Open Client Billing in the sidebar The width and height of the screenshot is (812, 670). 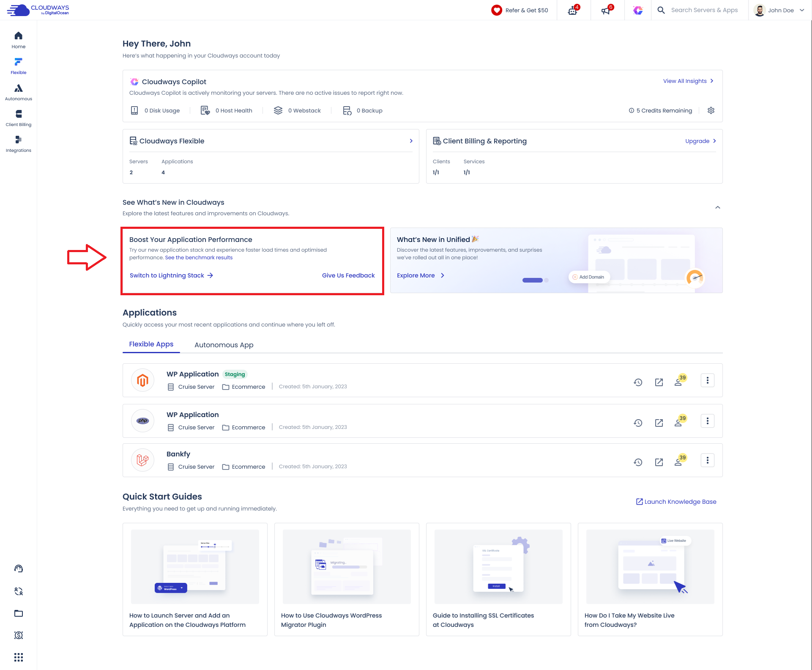click(19, 118)
